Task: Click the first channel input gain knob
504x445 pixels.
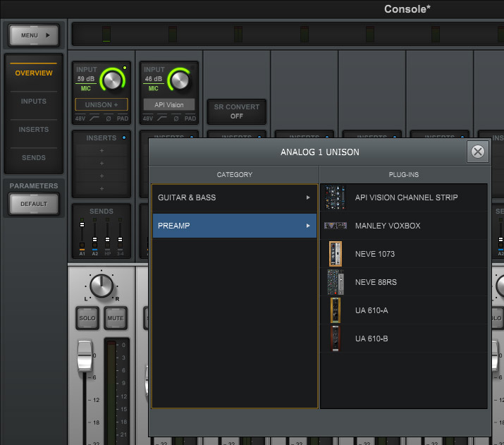Action: [x=111, y=80]
